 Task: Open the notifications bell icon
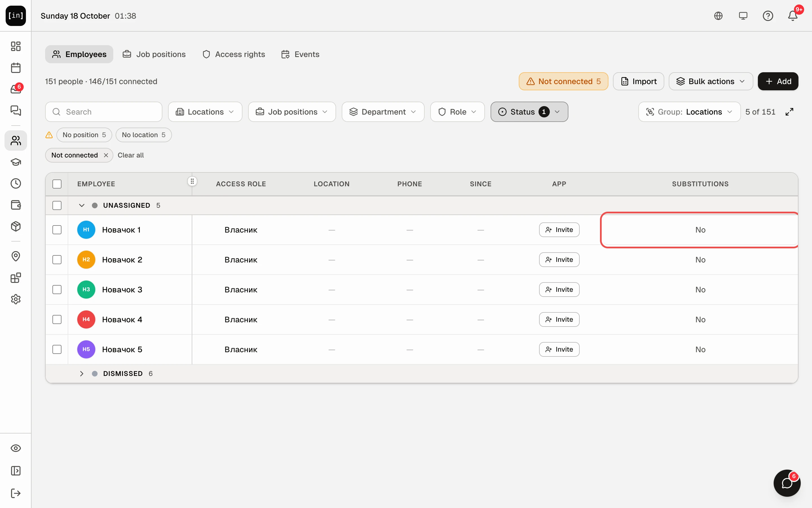[793, 16]
